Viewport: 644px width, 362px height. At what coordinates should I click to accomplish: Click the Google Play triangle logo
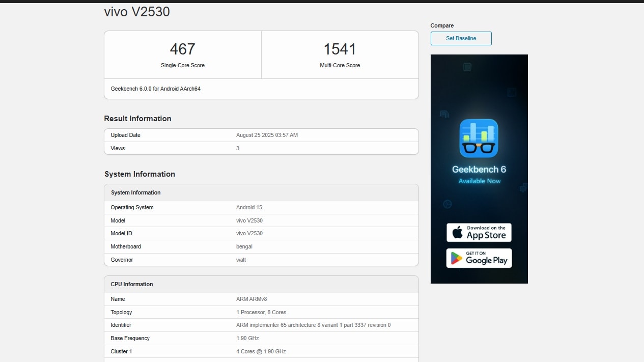[x=456, y=259]
